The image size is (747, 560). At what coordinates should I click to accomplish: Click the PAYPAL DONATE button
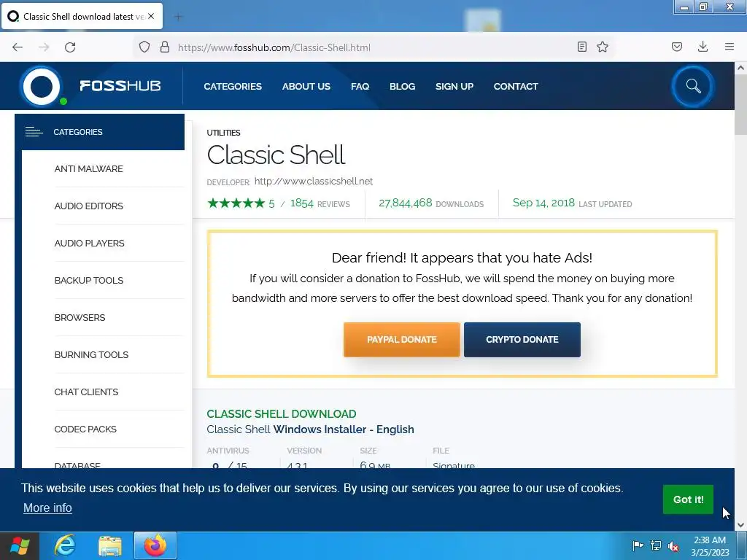402,340
